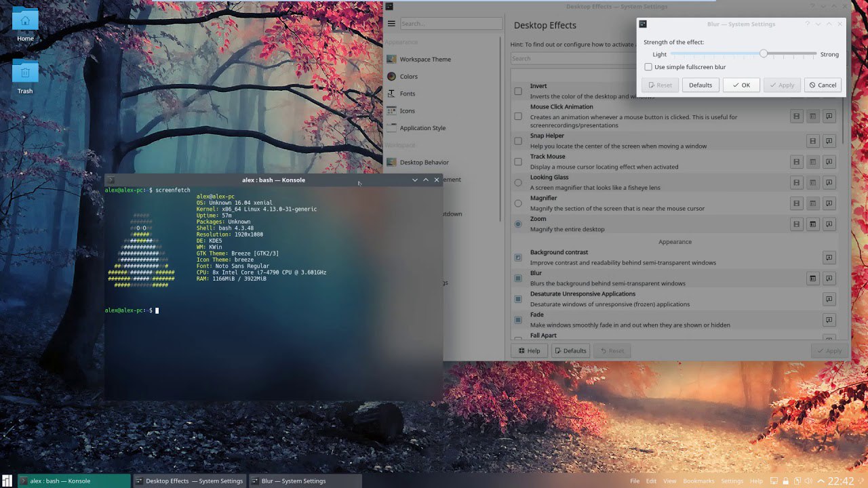868x488 pixels.
Task: Click Defaults button in Desktop Effects window
Action: click(570, 350)
